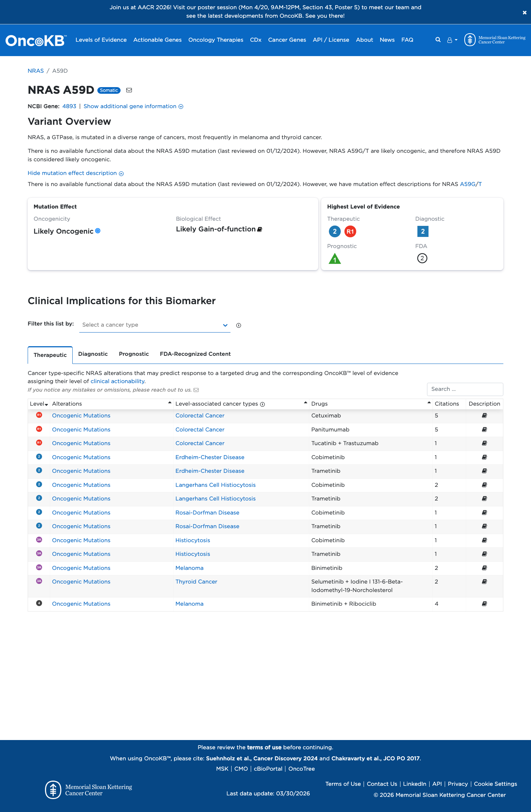Open description icon for Tucatinib + Trastuzumab row
Viewport: 531px width, 812px height.
(485, 443)
